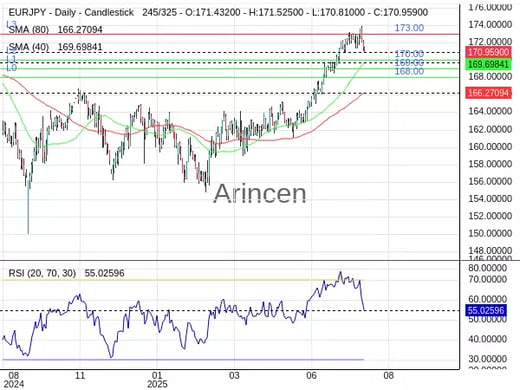Viewport: 520px width, 390px height.
Task: Click the '30.00000' RSI axis label
Action: pos(487,359)
